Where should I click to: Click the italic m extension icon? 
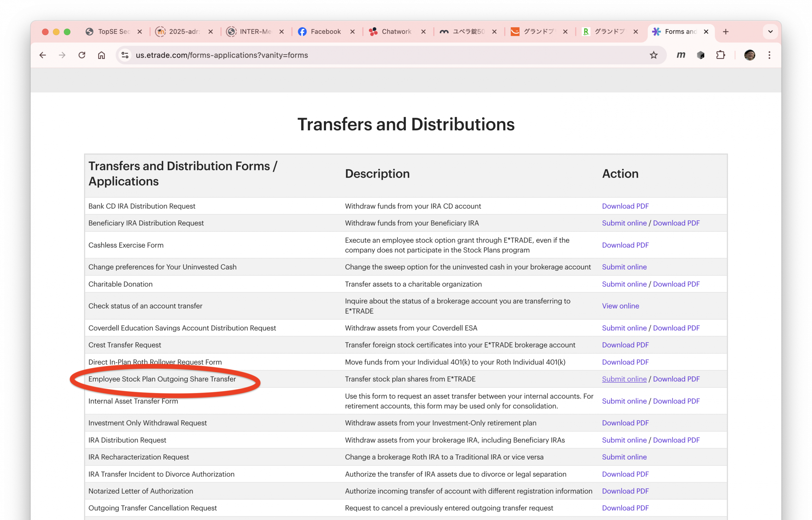681,55
